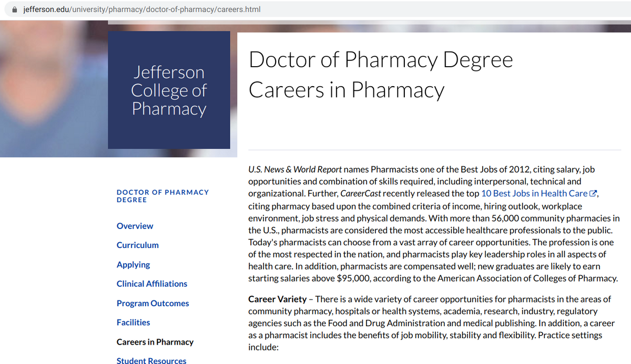Click the Careers in Pharmacy headline
The height and width of the screenshot is (364, 631).
coord(347,90)
